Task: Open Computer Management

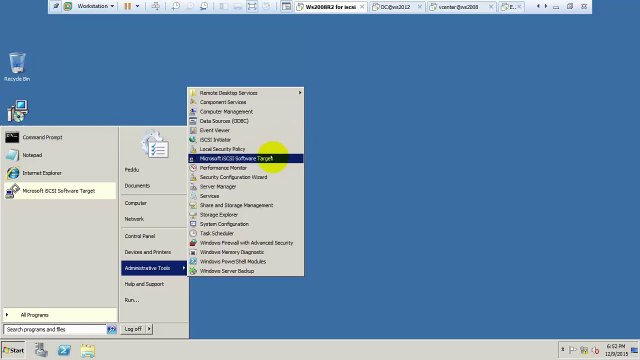Action: pyautogui.click(x=245, y=111)
